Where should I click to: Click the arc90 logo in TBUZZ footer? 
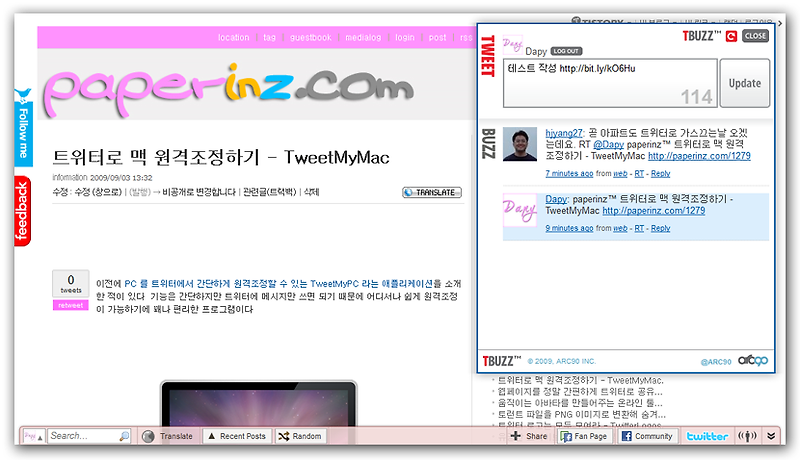[753, 360]
